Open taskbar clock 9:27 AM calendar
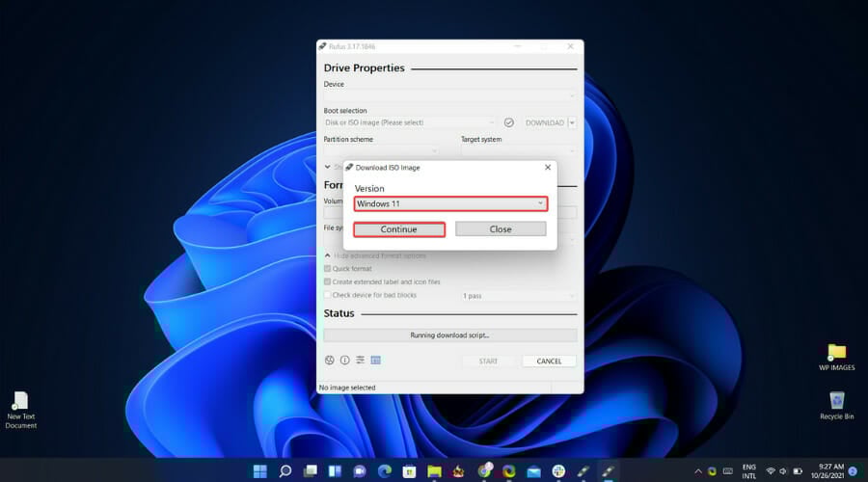The image size is (868, 482). pyautogui.click(x=827, y=471)
